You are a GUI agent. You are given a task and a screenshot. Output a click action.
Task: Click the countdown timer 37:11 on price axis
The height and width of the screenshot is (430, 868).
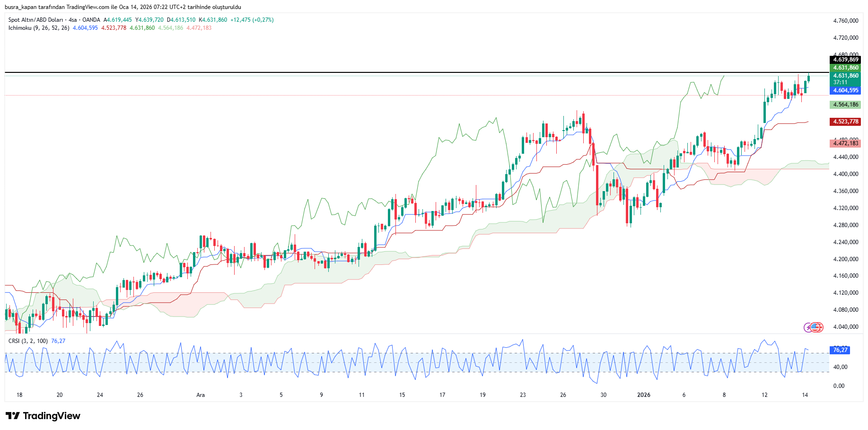point(840,82)
